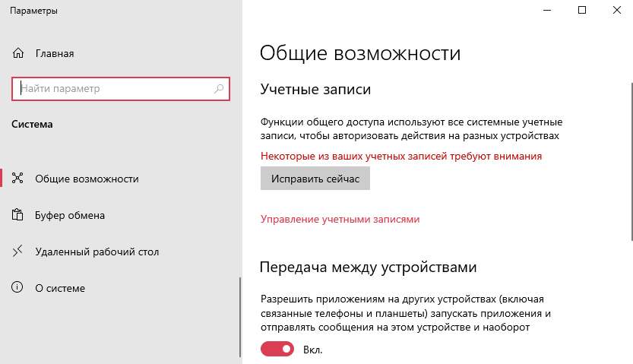Focus the Найти параметр search field
The width and height of the screenshot is (633, 364).
(x=121, y=88)
